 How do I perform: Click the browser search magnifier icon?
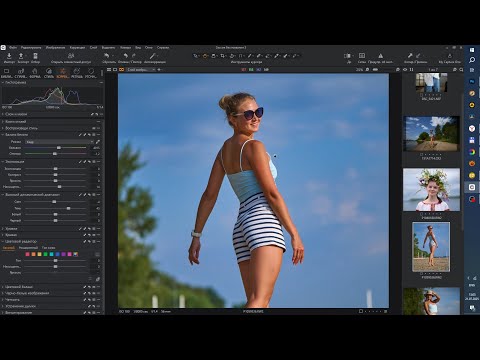pos(461,70)
